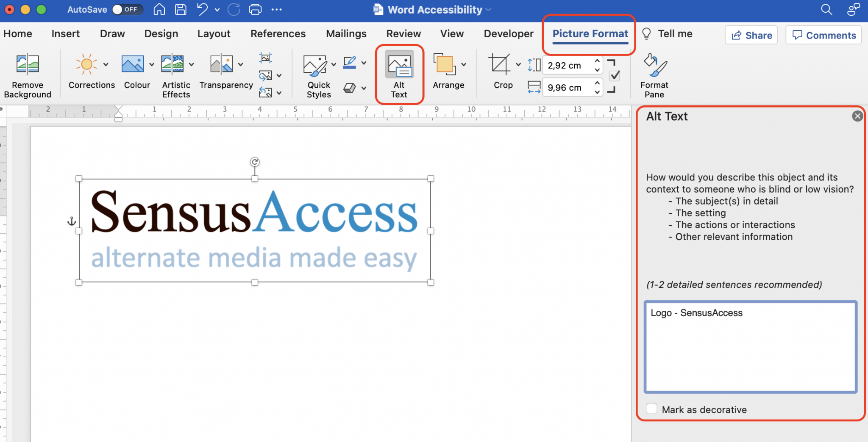Open the References ribbon tab

click(x=278, y=33)
